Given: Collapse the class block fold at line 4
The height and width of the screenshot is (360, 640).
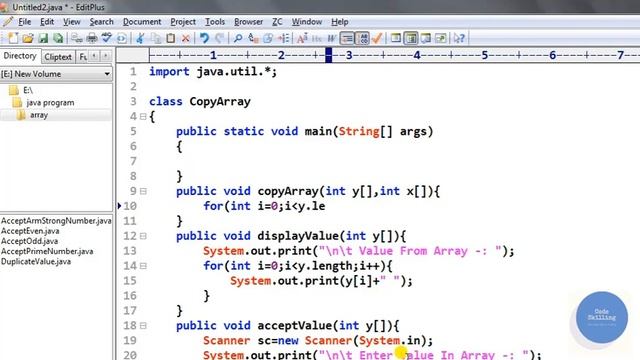Looking at the screenshot, I should [x=143, y=117].
